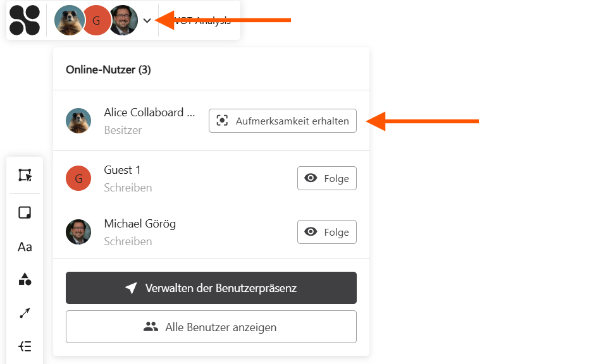Click Michael Görög's photo in top bar
Viewport: 599px width, 364px height.
tap(124, 20)
